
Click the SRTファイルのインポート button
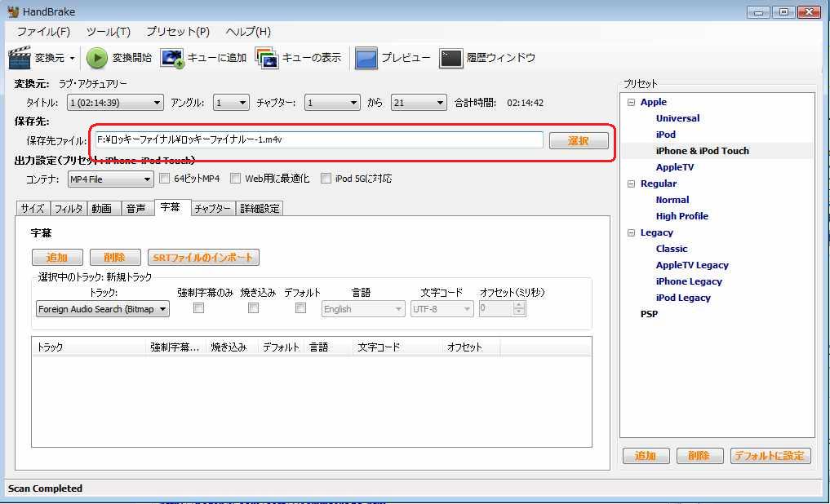203,258
